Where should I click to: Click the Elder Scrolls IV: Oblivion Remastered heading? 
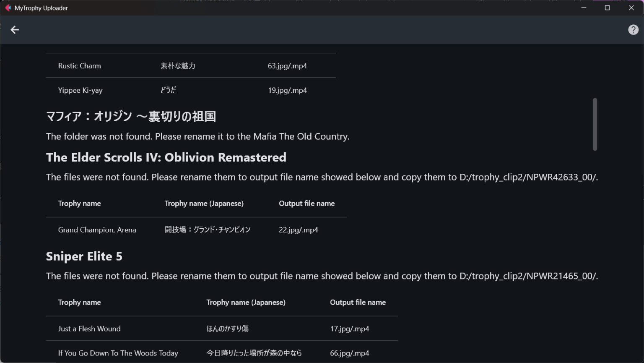[166, 157]
